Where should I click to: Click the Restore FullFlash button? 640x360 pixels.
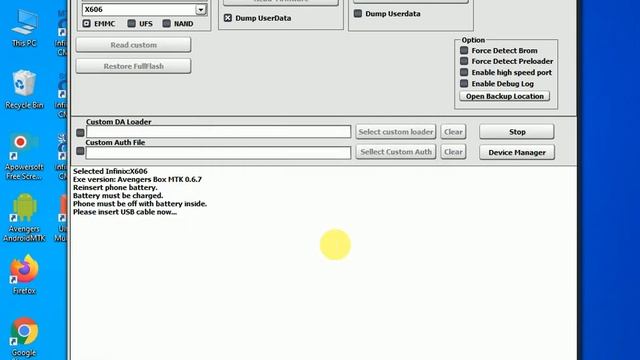pos(133,66)
